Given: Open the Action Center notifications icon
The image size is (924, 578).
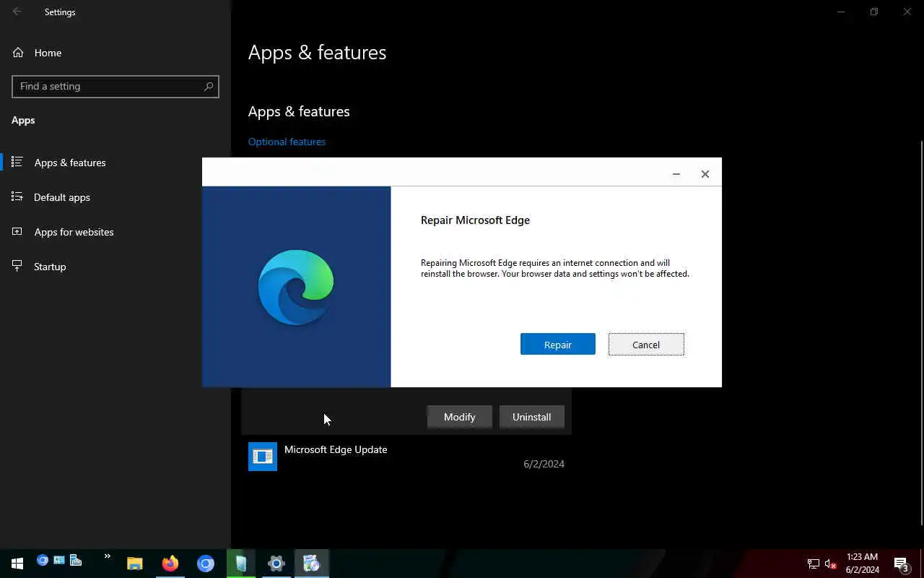Looking at the screenshot, I should coord(901,564).
